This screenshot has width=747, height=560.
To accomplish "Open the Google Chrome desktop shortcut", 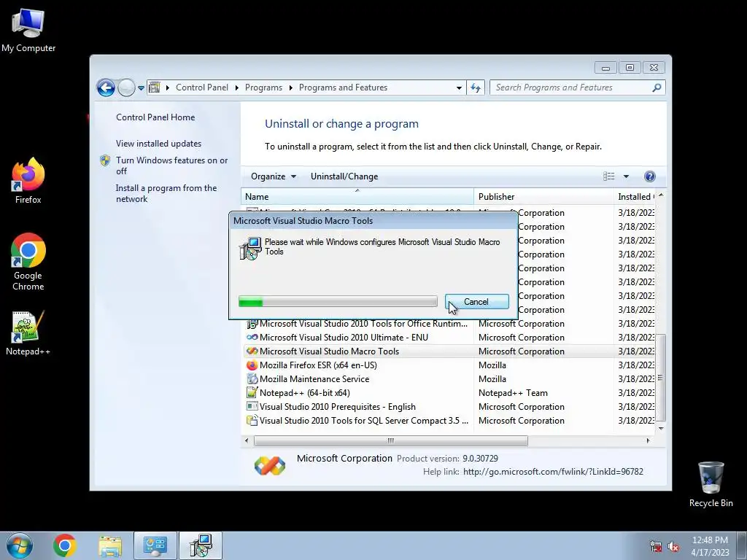I will tap(28, 262).
